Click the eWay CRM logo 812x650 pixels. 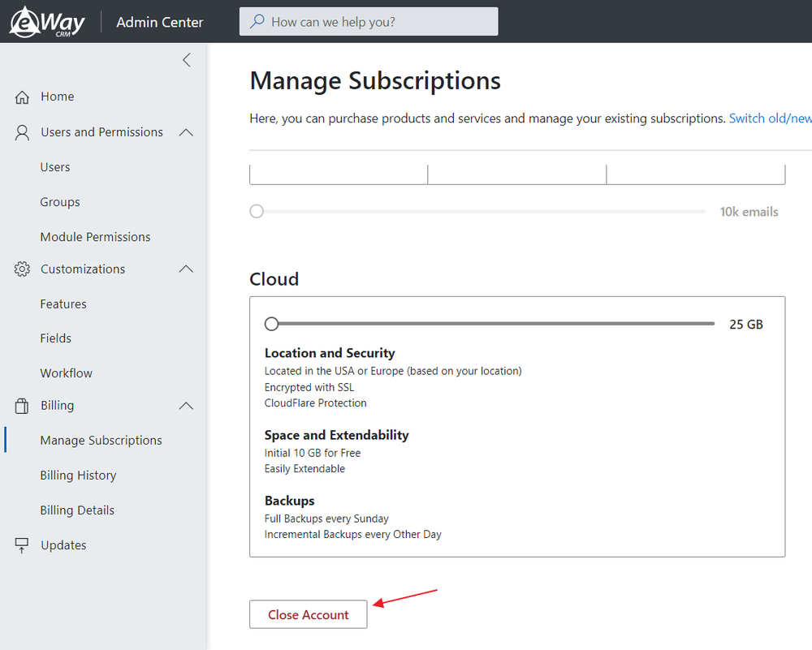point(47,22)
